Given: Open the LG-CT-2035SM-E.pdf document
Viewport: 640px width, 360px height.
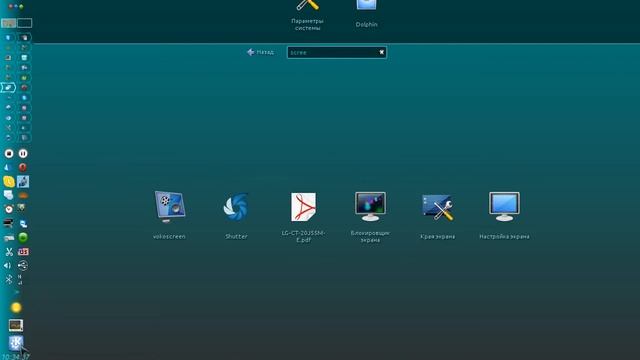Looking at the screenshot, I should tap(303, 217).
